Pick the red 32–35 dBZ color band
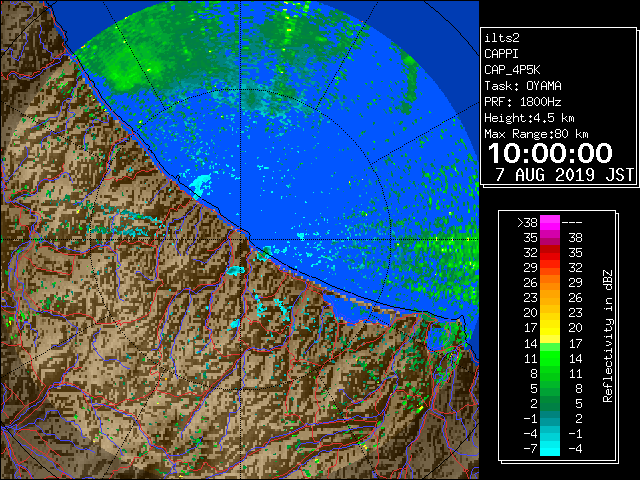Image resolution: width=640 pixels, height=480 pixels. (x=550, y=253)
